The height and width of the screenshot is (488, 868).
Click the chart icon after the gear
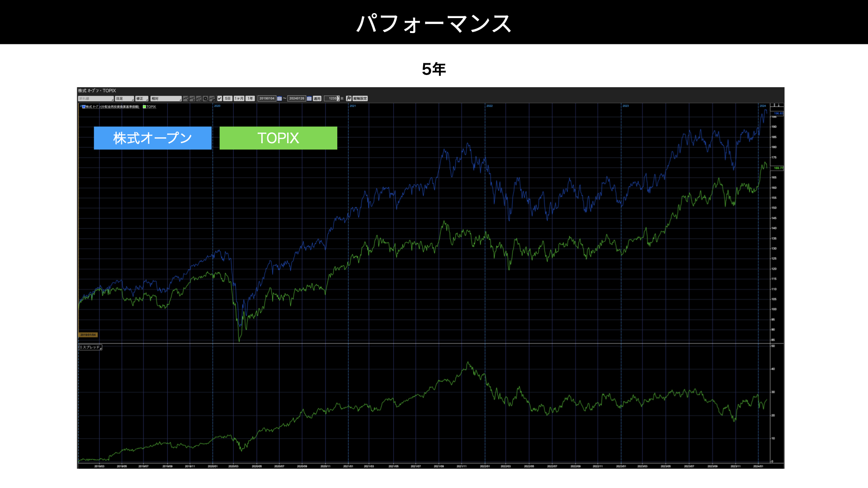point(212,99)
